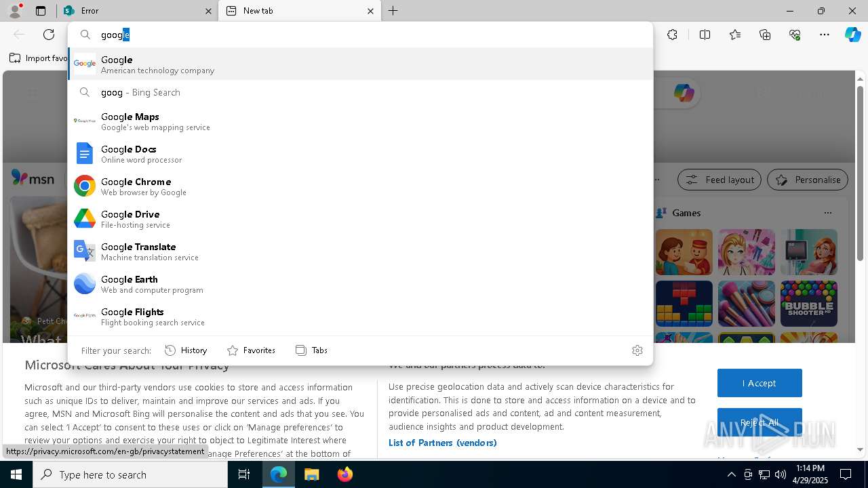
Task: Open Task View on taskbar
Action: tap(244, 474)
